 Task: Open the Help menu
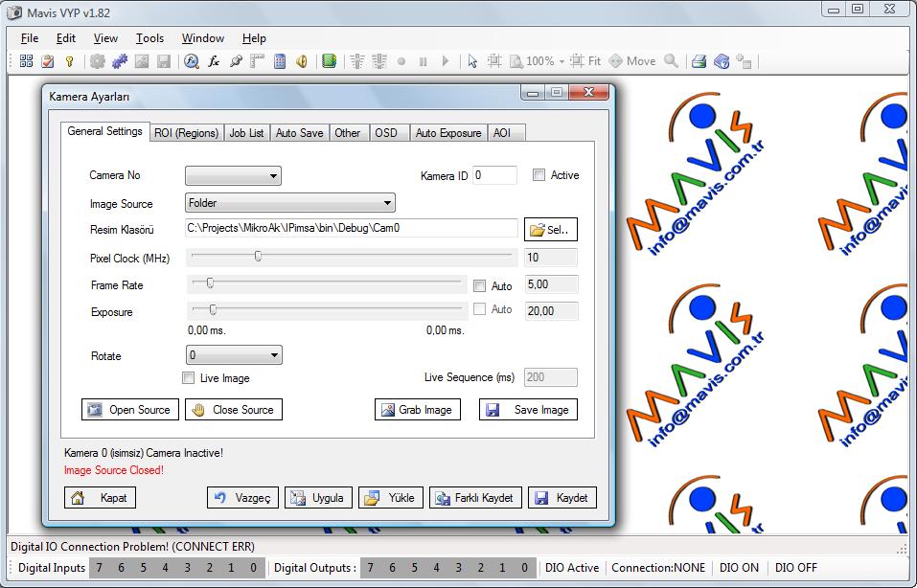[254, 38]
